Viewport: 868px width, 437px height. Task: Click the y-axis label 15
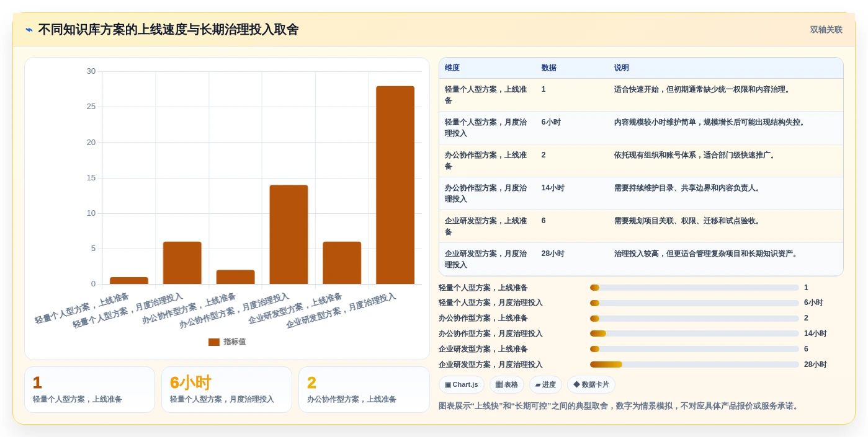click(91, 178)
